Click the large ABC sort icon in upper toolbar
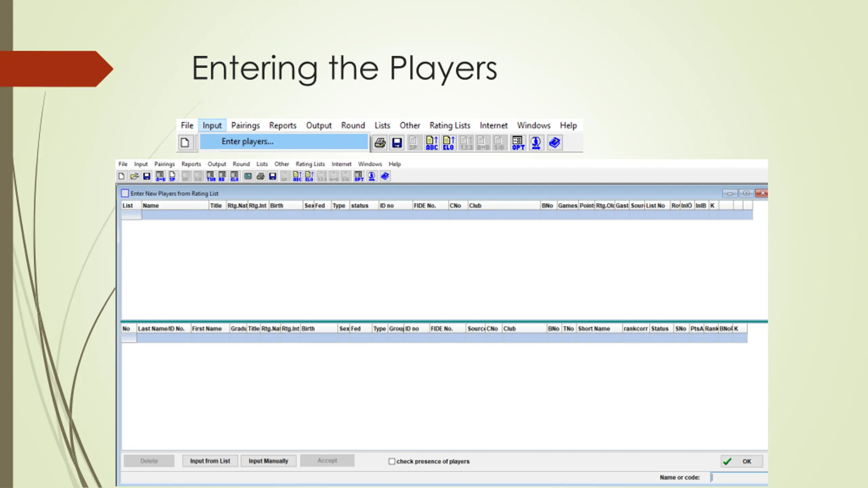Viewport: 868px width, 488px height. [432, 143]
